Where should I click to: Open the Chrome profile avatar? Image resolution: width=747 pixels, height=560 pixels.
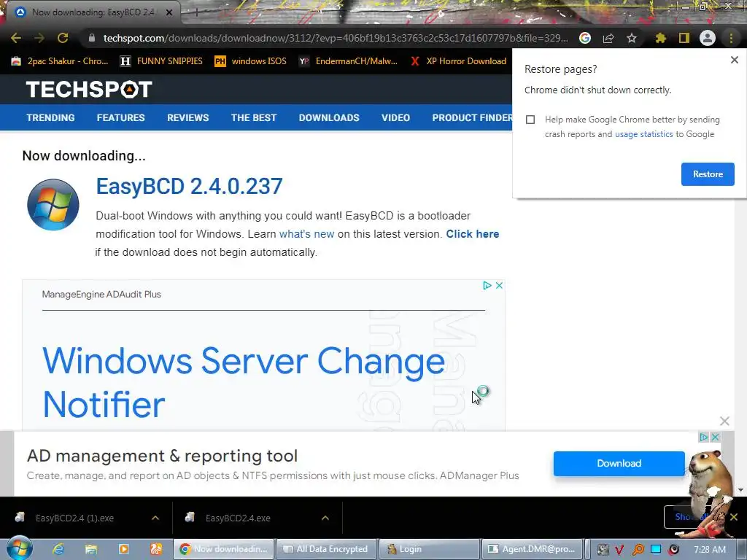tap(708, 38)
